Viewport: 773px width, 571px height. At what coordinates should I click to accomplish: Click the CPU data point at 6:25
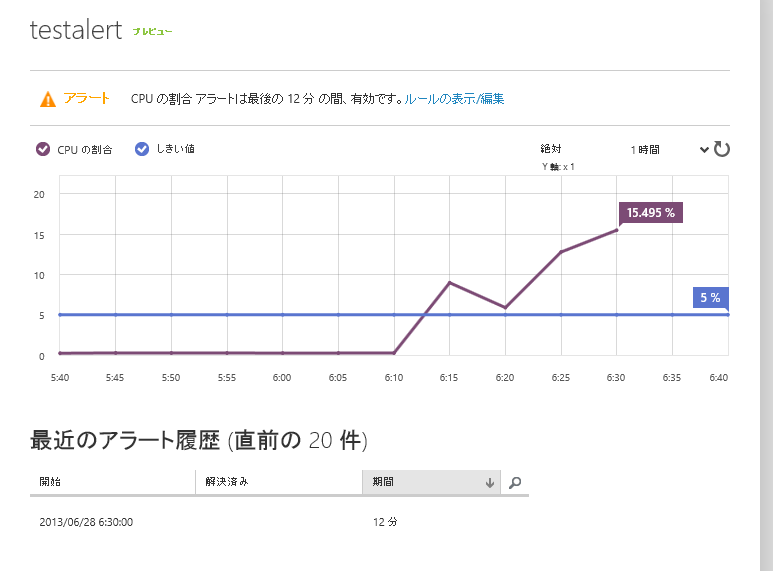pyautogui.click(x=561, y=252)
